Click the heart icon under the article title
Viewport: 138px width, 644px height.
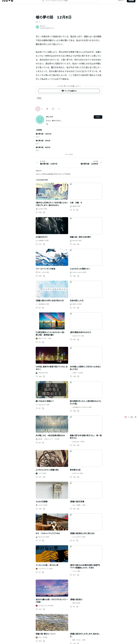click(x=37, y=22)
